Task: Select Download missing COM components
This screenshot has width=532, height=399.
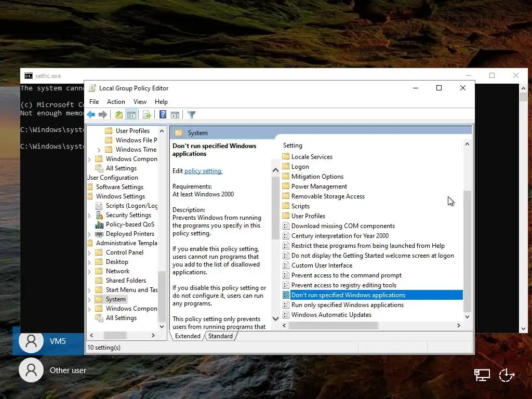Action: click(343, 226)
